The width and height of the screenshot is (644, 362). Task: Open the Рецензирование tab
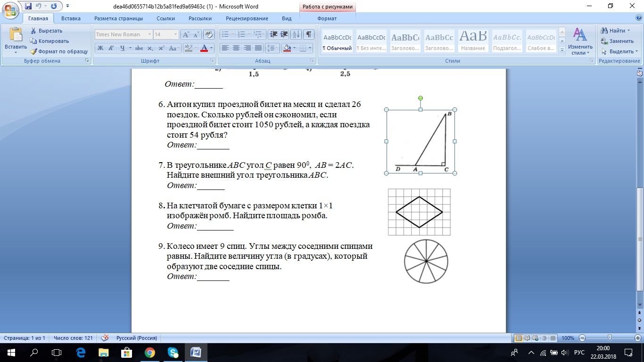pyautogui.click(x=247, y=18)
